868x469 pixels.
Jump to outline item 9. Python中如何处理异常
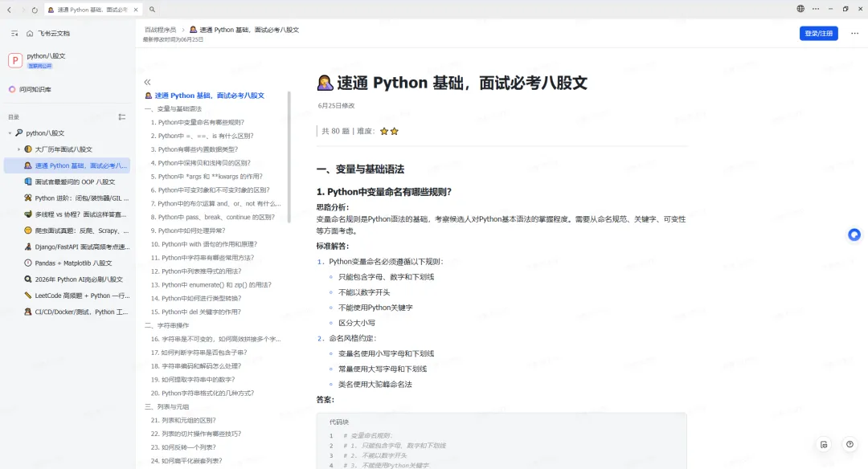[x=188, y=230]
